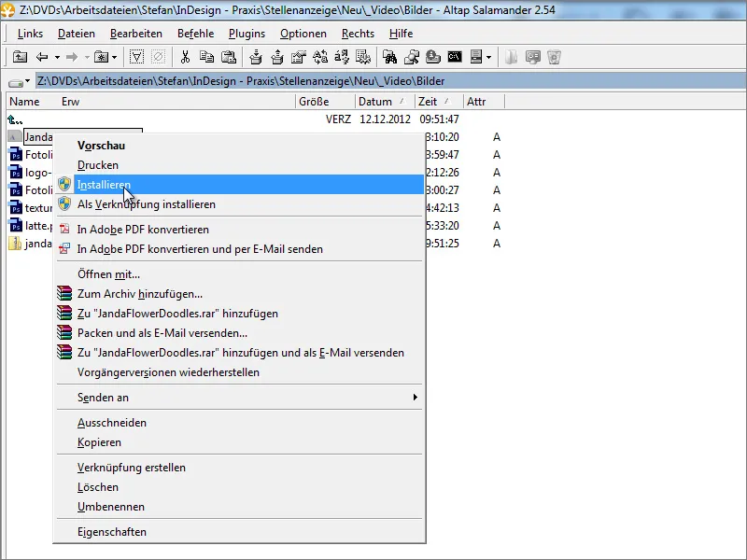Open the Plugins menu
747x560 pixels.
247,34
